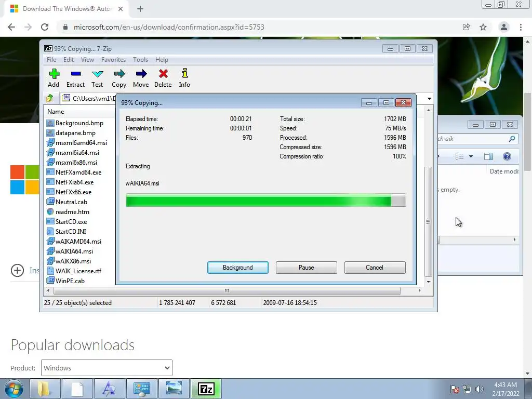This screenshot has height=399, width=532.
Task: Select WinPE.cab file
Action: [66, 281]
